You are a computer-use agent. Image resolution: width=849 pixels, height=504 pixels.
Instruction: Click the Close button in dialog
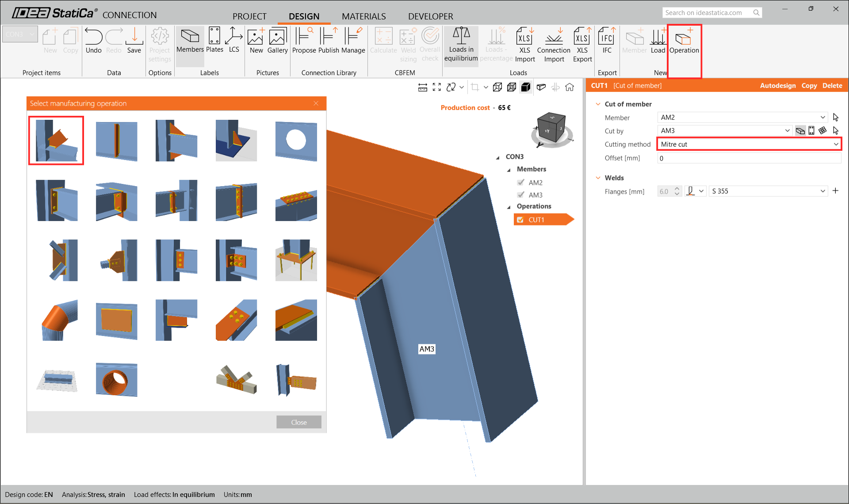click(x=299, y=422)
